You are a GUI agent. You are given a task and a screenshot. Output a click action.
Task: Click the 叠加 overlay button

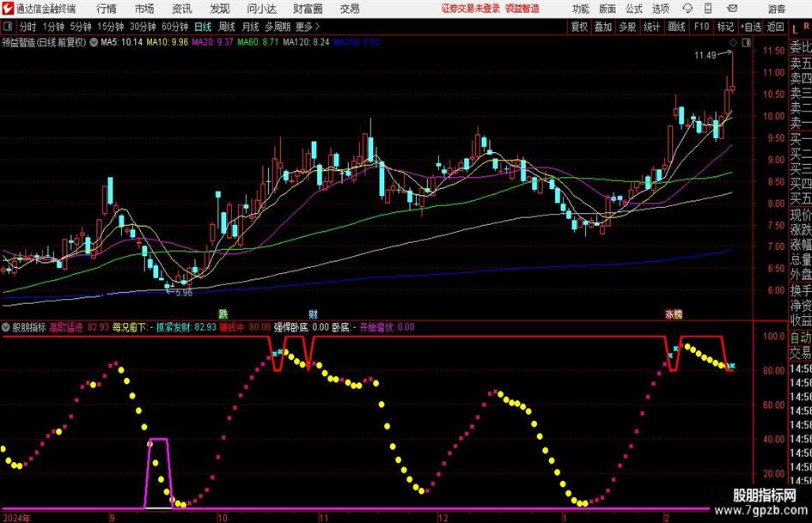tap(603, 27)
